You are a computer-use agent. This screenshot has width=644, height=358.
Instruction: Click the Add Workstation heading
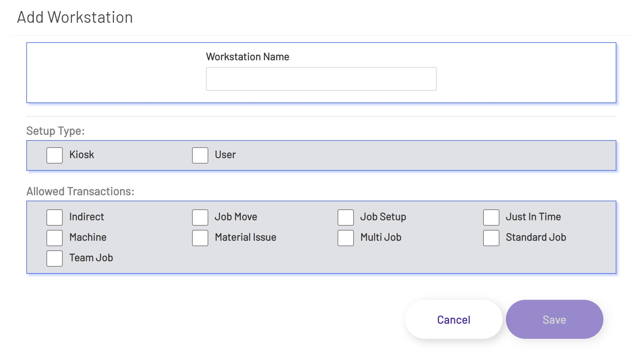coord(75,17)
